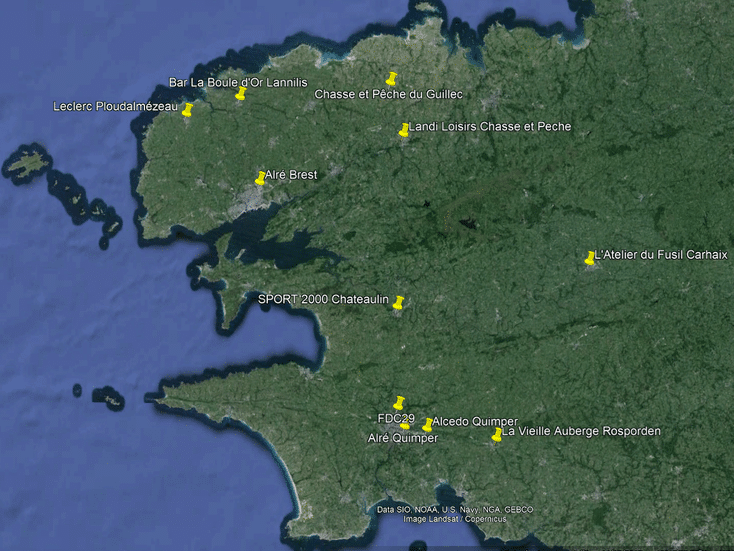
Task: Click the Alré Quimper text label
Action: coord(402,438)
